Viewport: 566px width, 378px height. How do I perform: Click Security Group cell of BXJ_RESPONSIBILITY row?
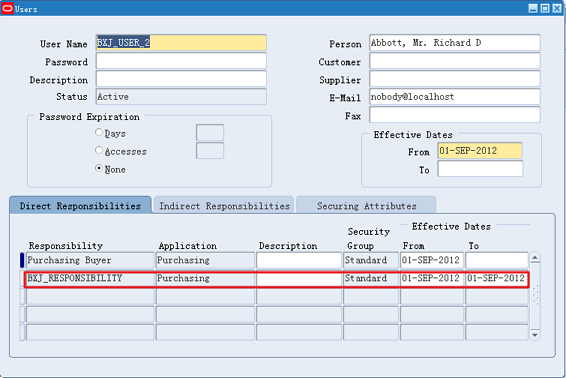point(371,278)
